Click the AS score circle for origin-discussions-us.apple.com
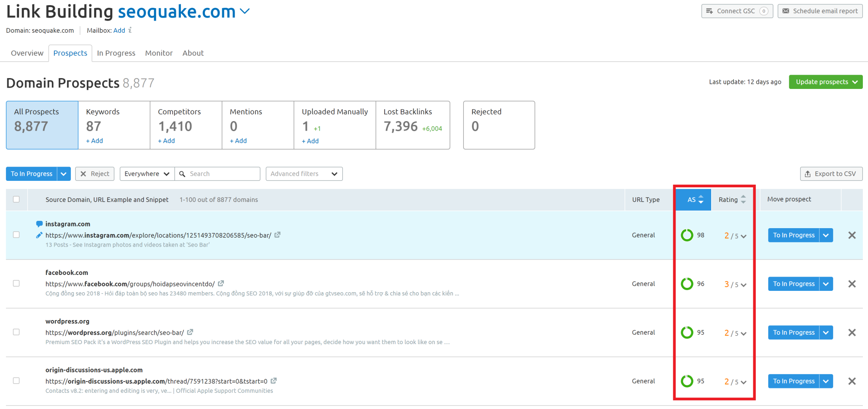The image size is (868, 409). tap(687, 381)
